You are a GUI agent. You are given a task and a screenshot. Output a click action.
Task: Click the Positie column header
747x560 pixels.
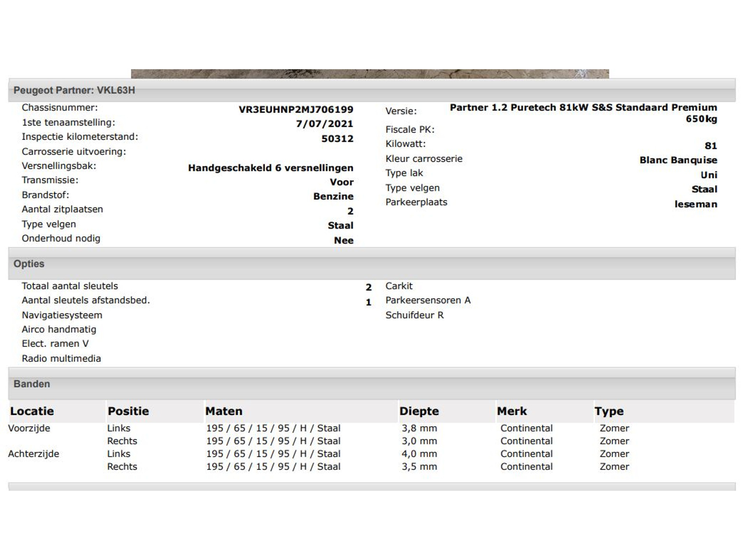(128, 411)
